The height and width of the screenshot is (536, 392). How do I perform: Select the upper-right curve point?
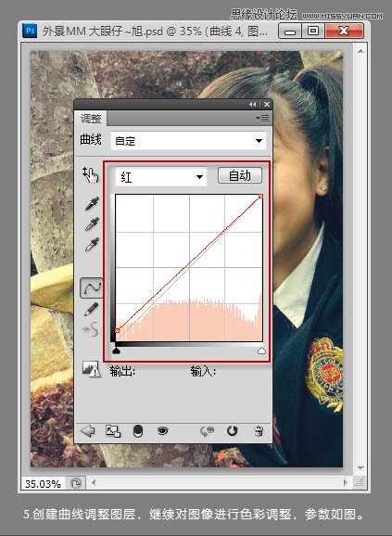[261, 197]
